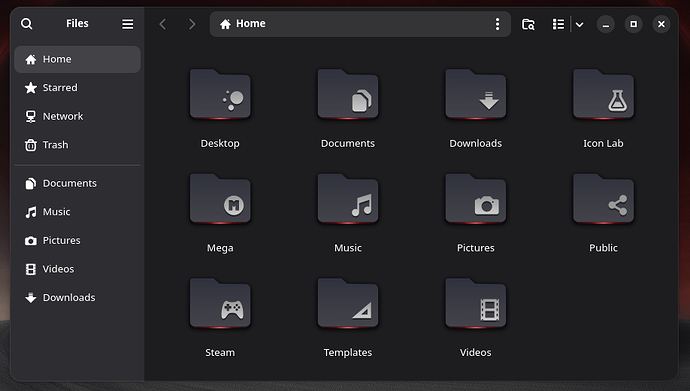Open Downloads bookmark in sidebar
The height and width of the screenshot is (391, 690).
77,297
